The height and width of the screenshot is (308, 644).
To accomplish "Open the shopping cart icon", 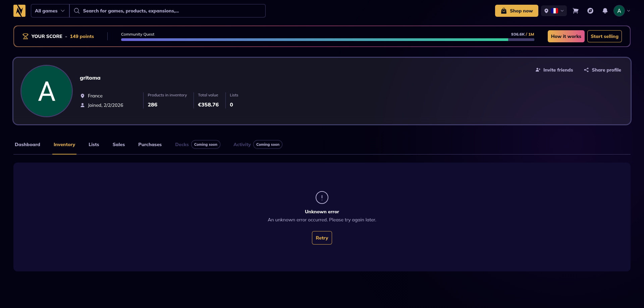I will pyautogui.click(x=576, y=11).
